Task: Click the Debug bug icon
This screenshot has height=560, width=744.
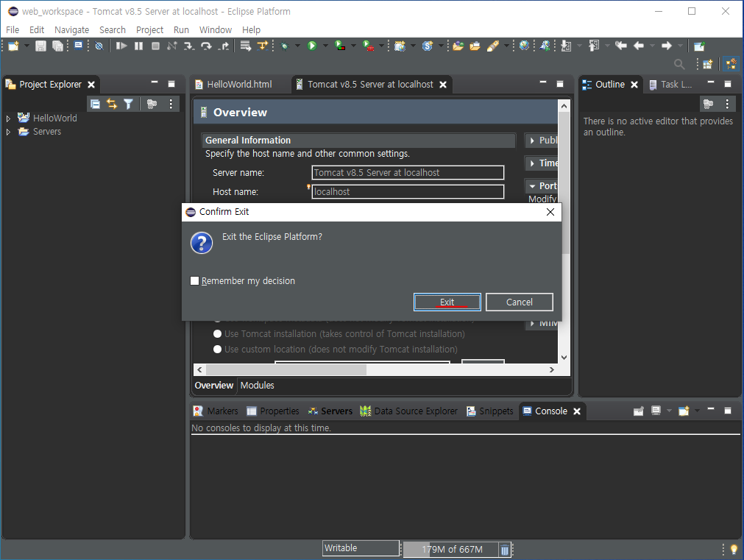Action: tap(285, 46)
